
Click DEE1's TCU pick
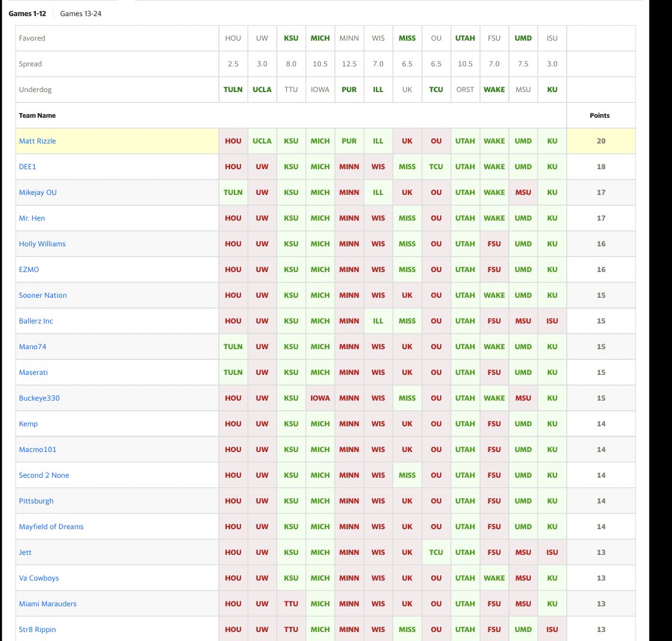coord(436,167)
